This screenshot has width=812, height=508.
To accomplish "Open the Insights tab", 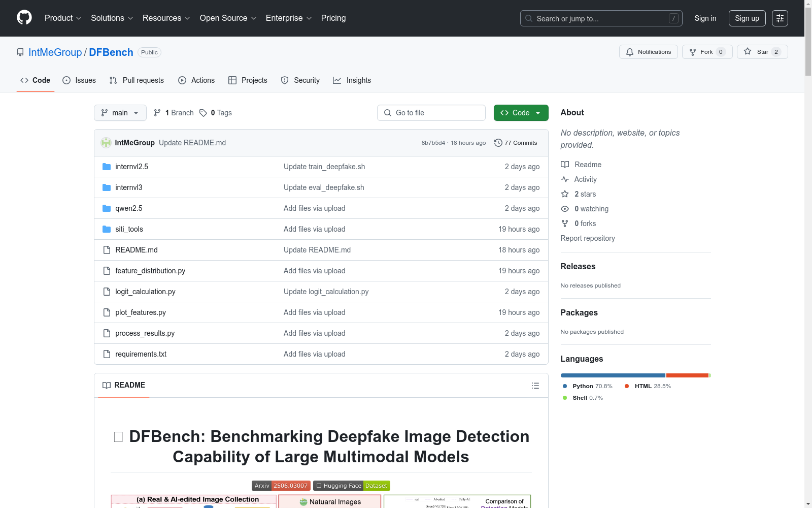I will pyautogui.click(x=352, y=80).
